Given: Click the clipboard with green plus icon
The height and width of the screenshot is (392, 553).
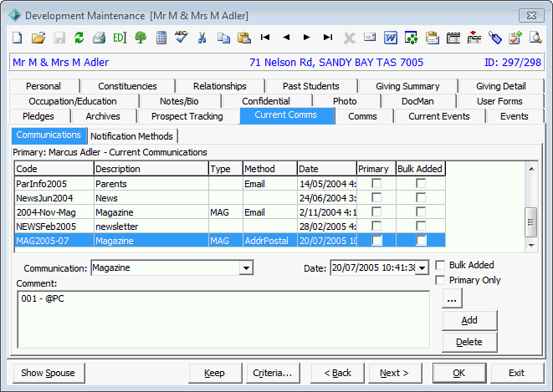Looking at the screenshot, I should [x=515, y=38].
